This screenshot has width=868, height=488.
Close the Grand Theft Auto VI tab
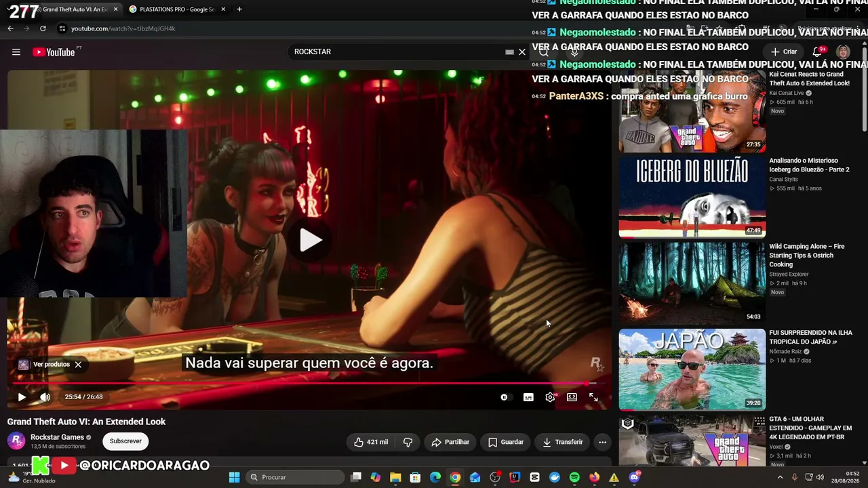pyautogui.click(x=115, y=9)
